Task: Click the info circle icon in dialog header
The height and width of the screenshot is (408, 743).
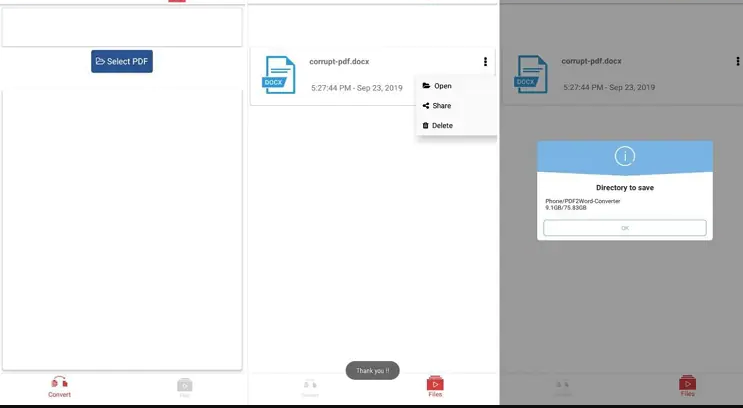Action: (x=625, y=156)
